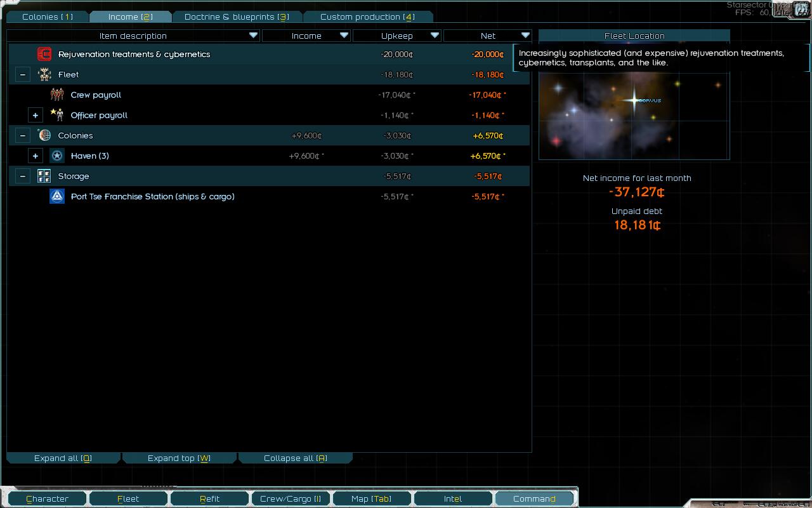Image resolution: width=812 pixels, height=508 pixels.
Task: Click the unpaid debt 18,181 figure
Action: (x=637, y=225)
